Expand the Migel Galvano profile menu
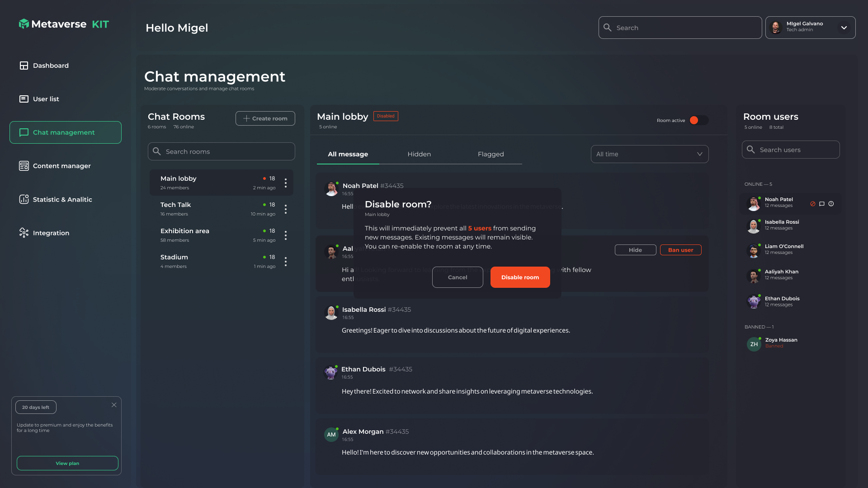 pos(844,28)
